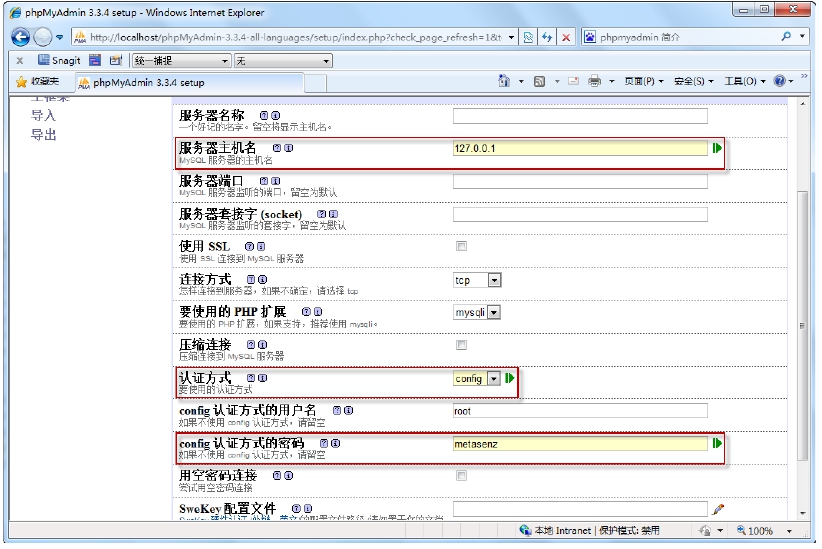Click the SweKey 配置文件 input field
Screen dimensions: 822x549
(x=580, y=509)
